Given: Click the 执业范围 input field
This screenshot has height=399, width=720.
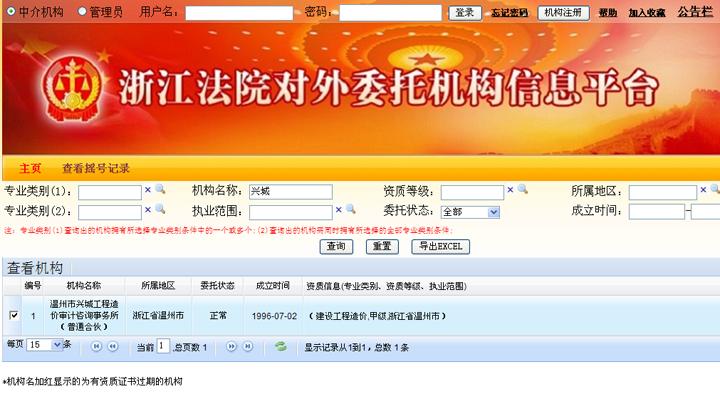Looking at the screenshot, I should pyautogui.click(x=291, y=213).
